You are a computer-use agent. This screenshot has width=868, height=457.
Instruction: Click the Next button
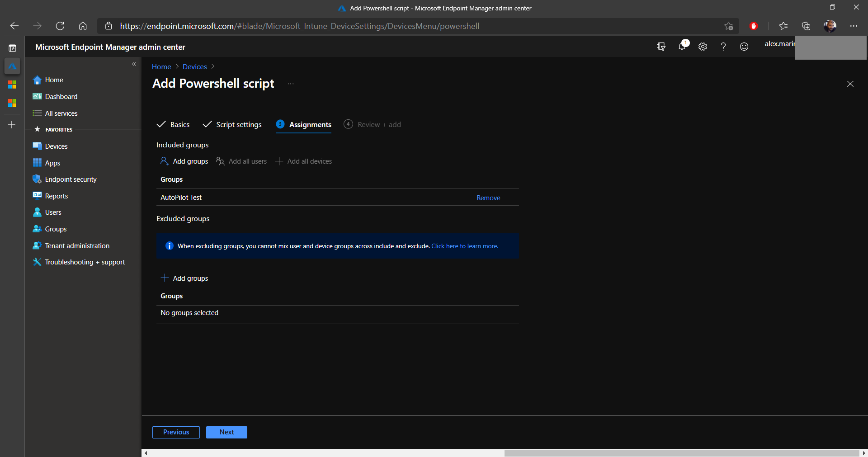pos(226,432)
